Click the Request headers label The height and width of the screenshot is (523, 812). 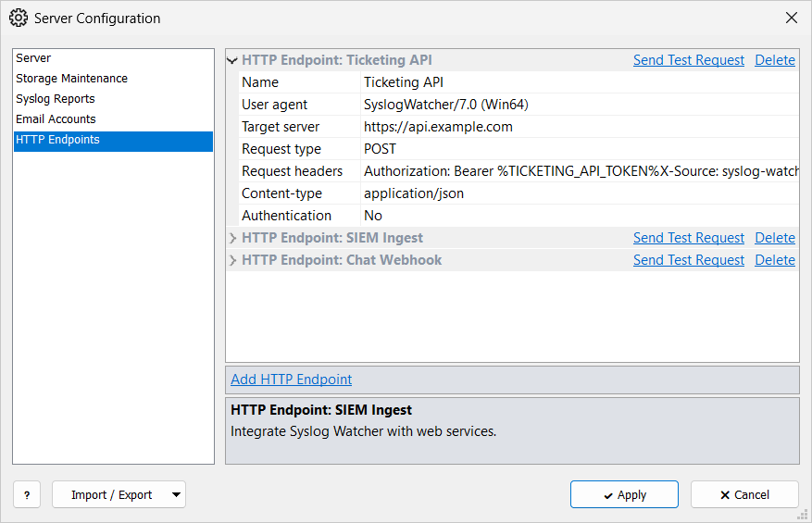292,171
